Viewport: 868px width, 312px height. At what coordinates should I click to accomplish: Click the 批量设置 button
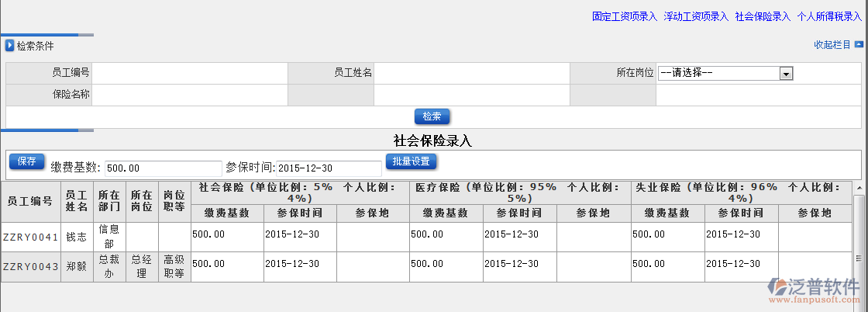[x=412, y=161]
